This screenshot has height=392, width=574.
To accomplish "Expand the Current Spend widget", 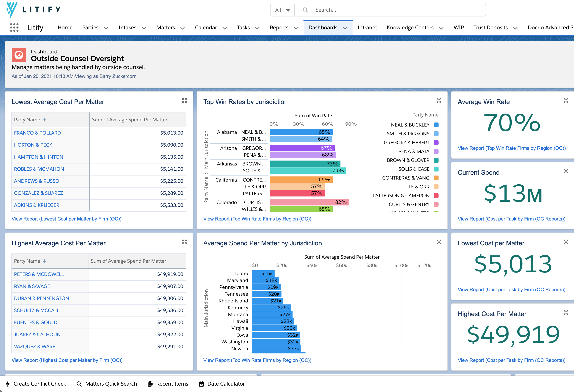I will click(x=566, y=171).
